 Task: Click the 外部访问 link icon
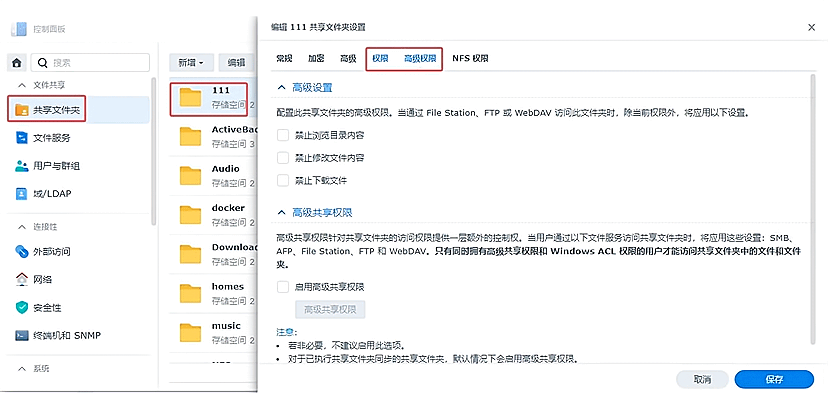click(x=21, y=251)
